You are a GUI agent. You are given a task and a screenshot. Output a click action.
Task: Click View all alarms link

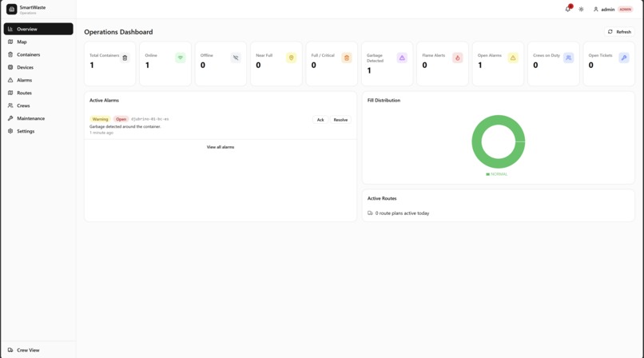click(221, 146)
